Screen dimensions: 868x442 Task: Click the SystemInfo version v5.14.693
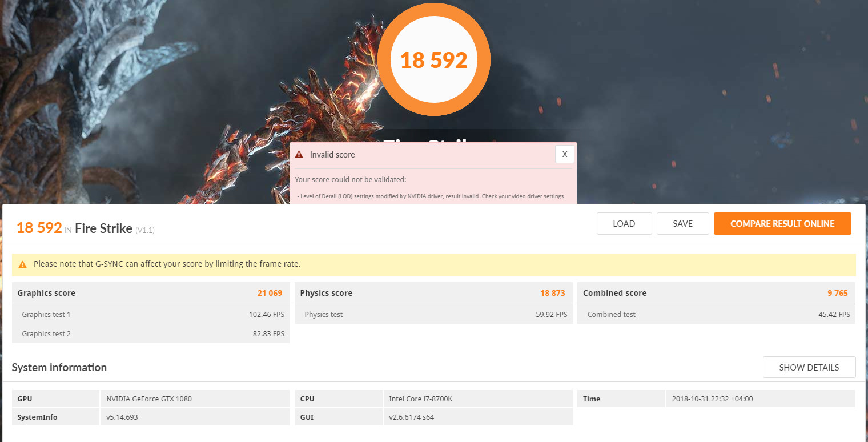click(x=195, y=417)
